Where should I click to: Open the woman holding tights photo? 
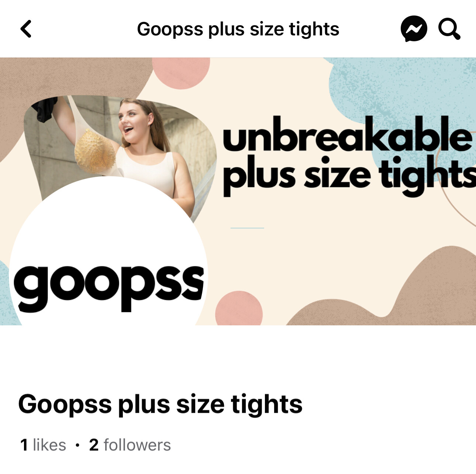(122, 148)
